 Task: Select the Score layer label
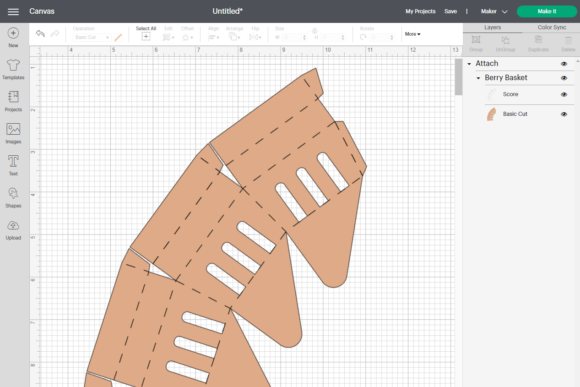click(x=510, y=94)
